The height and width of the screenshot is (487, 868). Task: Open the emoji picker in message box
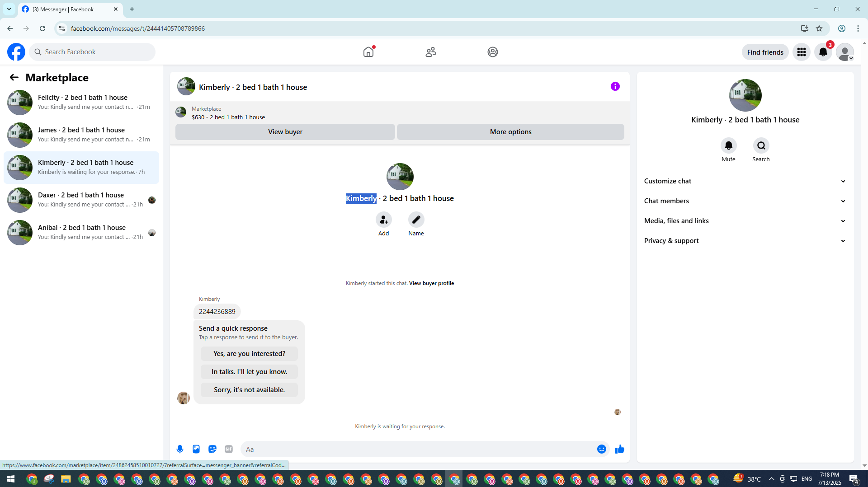tap(601, 449)
